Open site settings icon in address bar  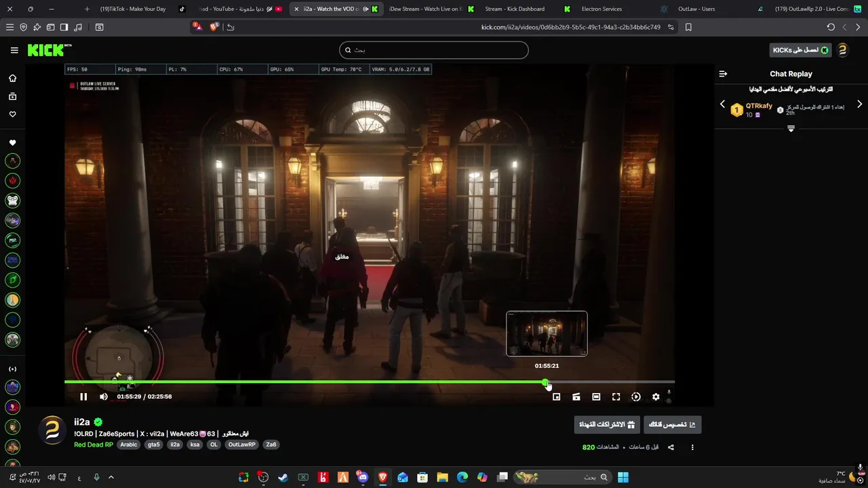671,27
